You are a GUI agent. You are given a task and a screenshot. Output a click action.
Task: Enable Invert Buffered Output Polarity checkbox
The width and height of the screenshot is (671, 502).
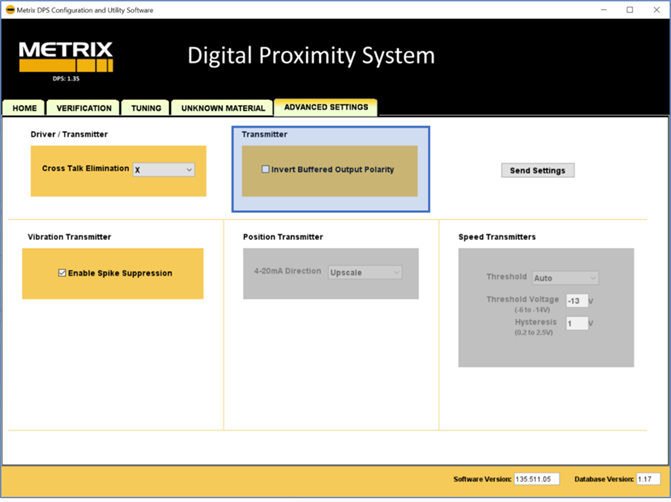pos(266,170)
